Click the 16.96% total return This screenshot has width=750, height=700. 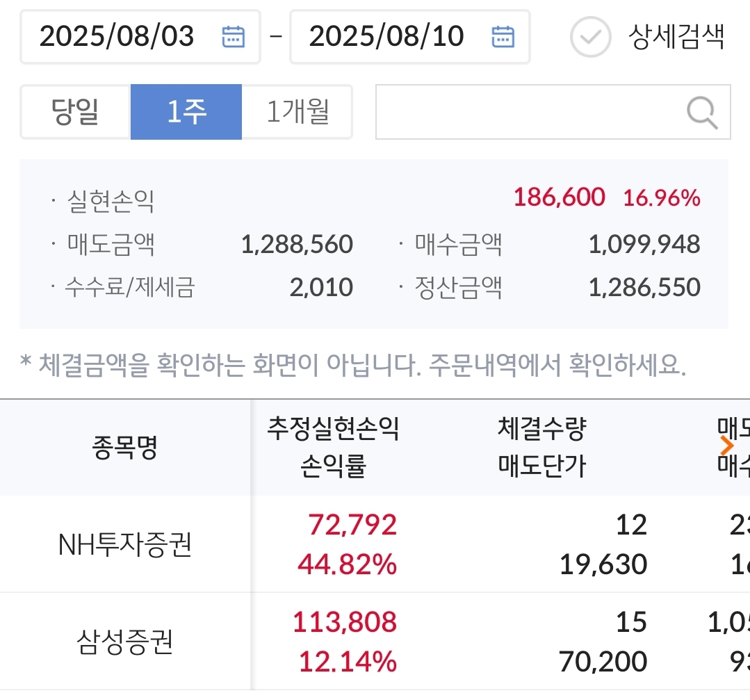[x=662, y=197]
